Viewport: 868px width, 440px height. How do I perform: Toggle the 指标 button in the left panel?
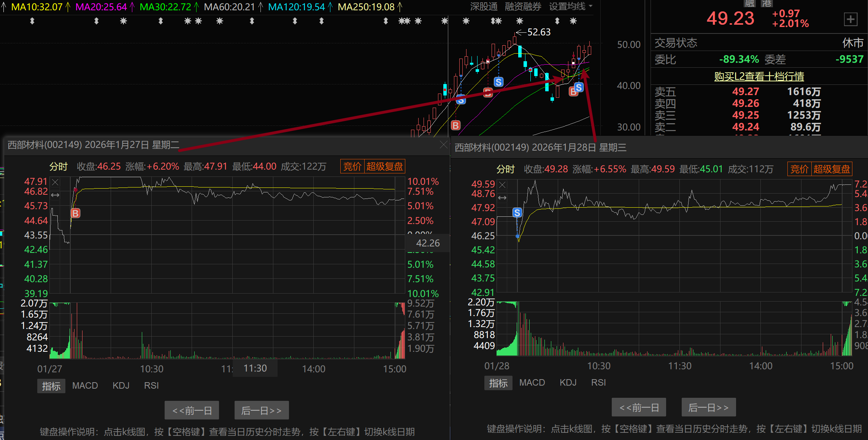coord(51,386)
